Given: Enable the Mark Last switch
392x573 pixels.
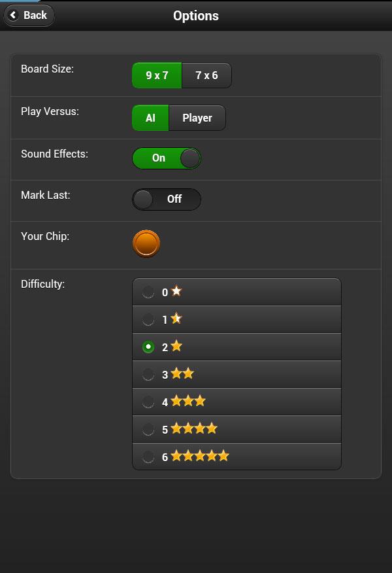Looking at the screenshot, I should pyautogui.click(x=167, y=199).
